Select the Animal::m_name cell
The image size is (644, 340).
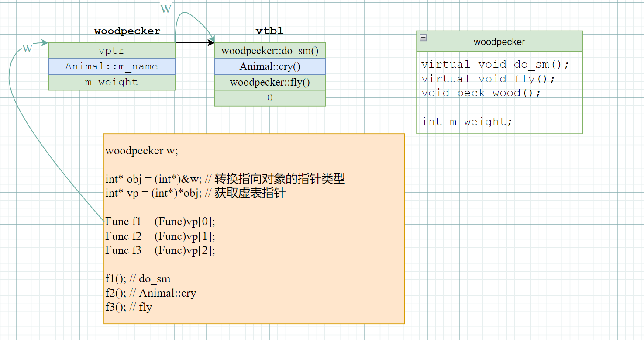(112, 66)
